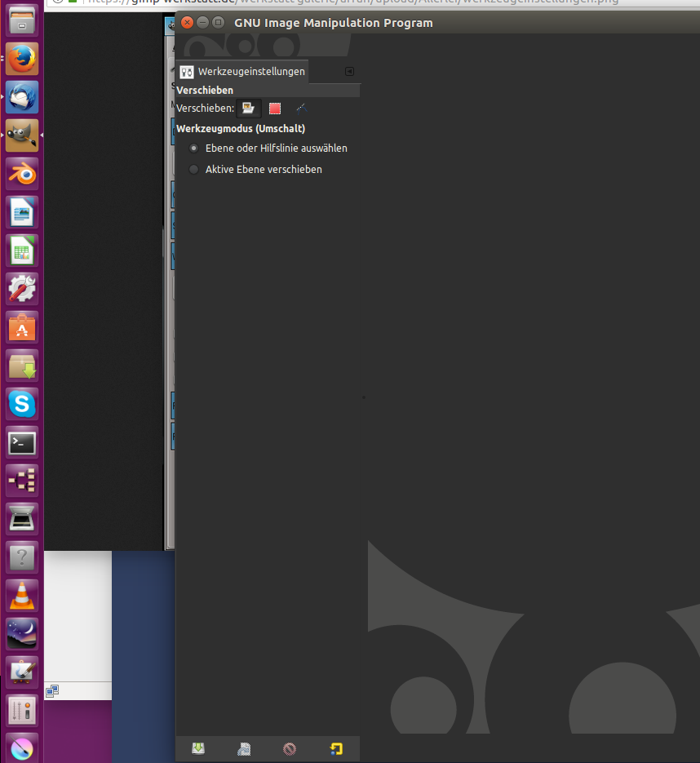The height and width of the screenshot is (763, 700).
Task: Select the Path move mode icon
Action: (x=302, y=108)
